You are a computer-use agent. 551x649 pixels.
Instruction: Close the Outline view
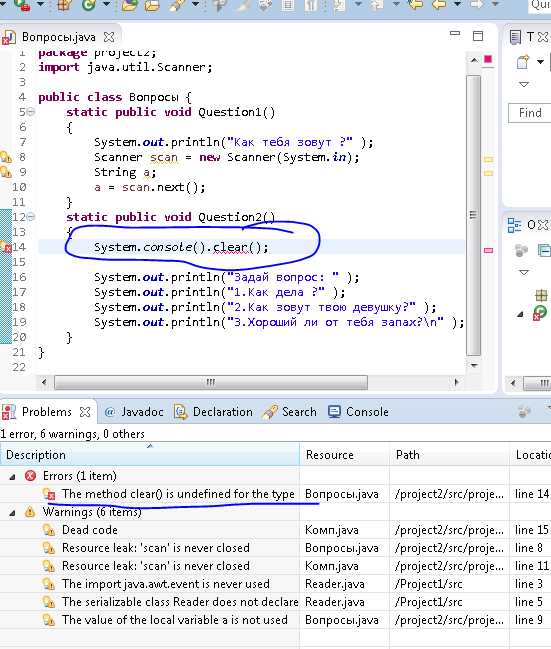click(543, 225)
